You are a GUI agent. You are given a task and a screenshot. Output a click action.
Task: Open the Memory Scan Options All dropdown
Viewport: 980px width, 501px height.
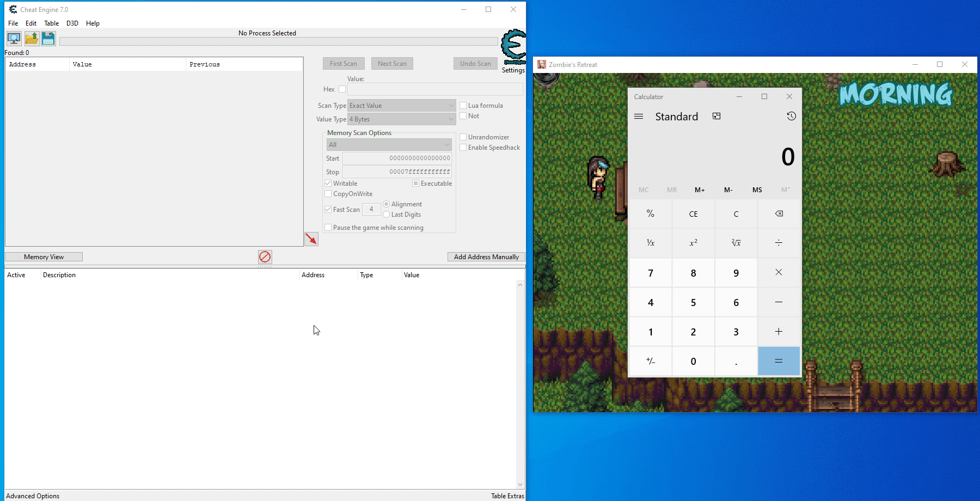coord(389,145)
